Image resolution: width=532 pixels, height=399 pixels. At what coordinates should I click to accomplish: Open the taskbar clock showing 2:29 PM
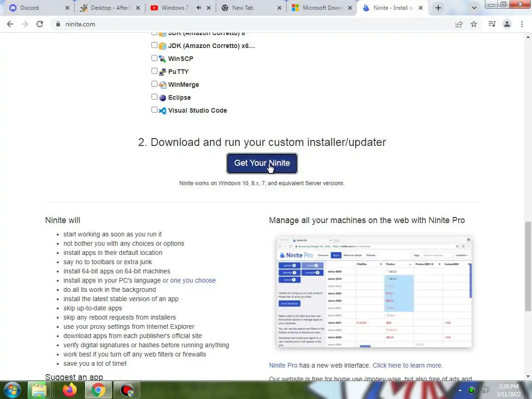coord(508,390)
